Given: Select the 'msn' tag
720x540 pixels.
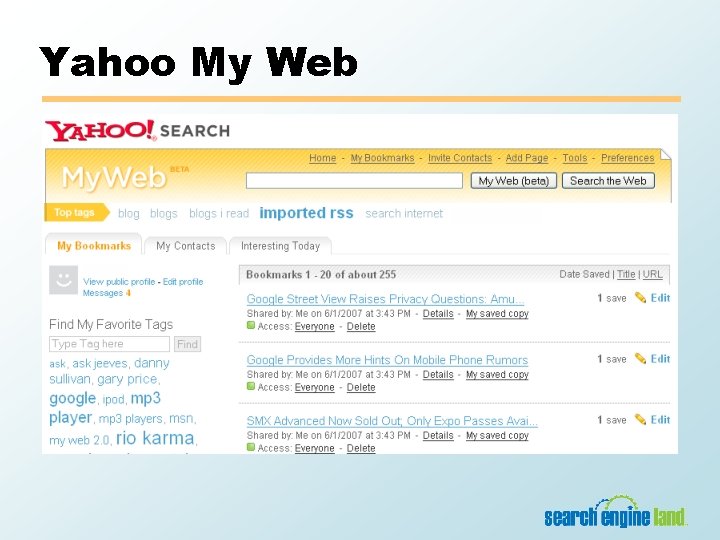Looking at the screenshot, I should point(180,419).
